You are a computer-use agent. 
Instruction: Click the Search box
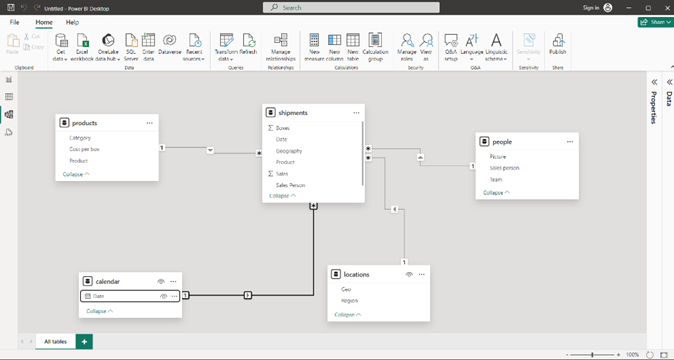pyautogui.click(x=351, y=8)
